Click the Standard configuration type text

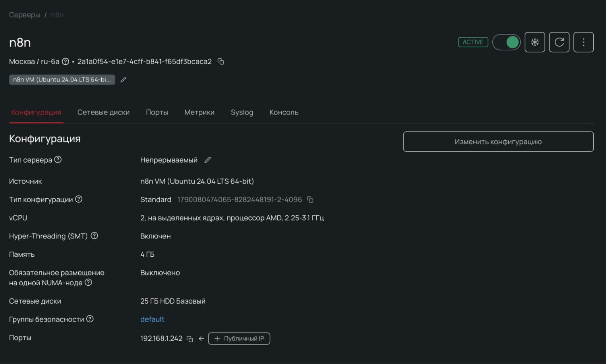coord(156,199)
